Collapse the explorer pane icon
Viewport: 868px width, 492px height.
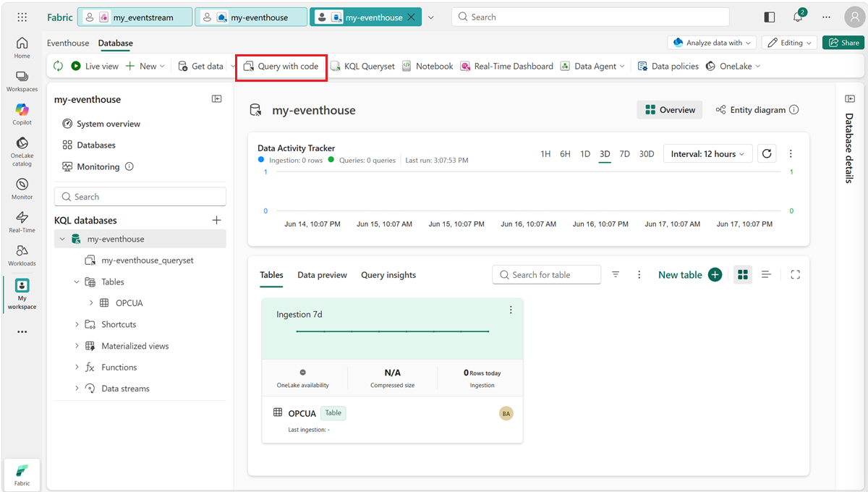[216, 99]
